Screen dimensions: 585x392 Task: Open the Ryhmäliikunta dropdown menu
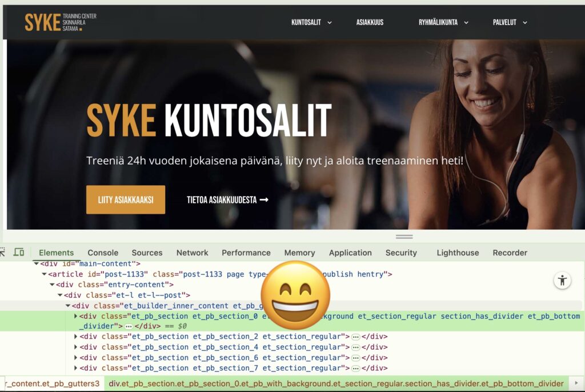[443, 22]
